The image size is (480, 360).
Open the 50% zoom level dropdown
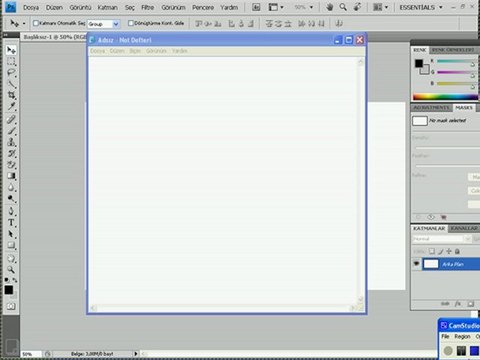click(x=304, y=7)
